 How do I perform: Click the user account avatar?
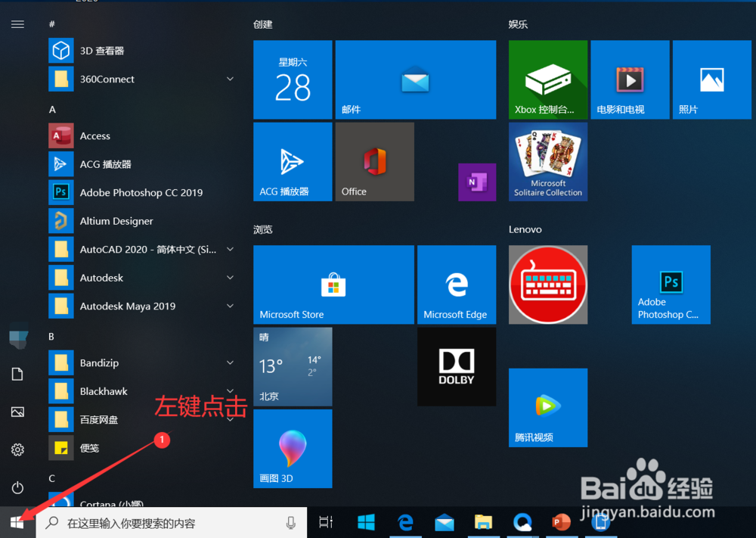point(18,335)
